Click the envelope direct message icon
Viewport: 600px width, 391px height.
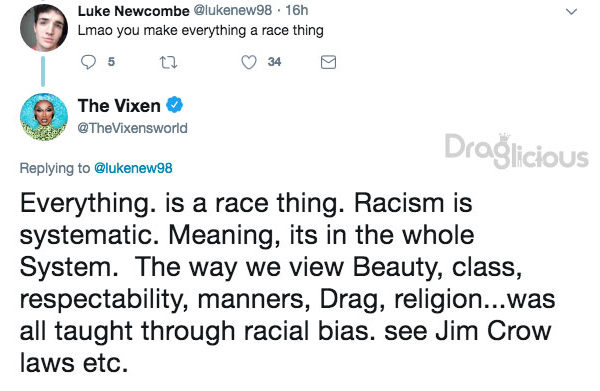(328, 62)
